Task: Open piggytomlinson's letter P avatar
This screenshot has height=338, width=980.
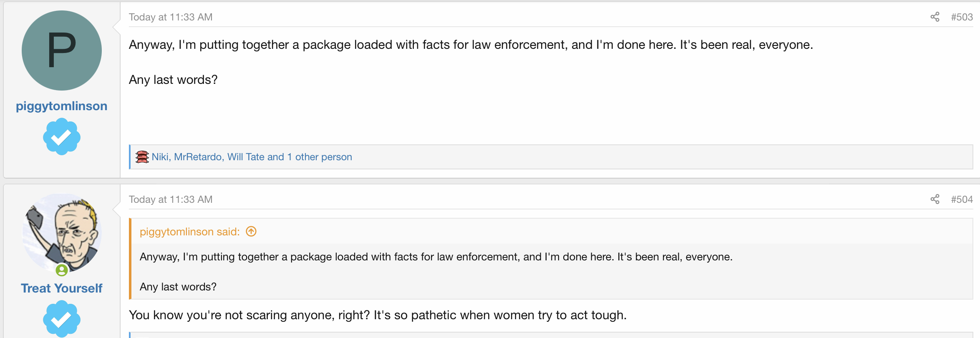Action: pyautogui.click(x=62, y=50)
